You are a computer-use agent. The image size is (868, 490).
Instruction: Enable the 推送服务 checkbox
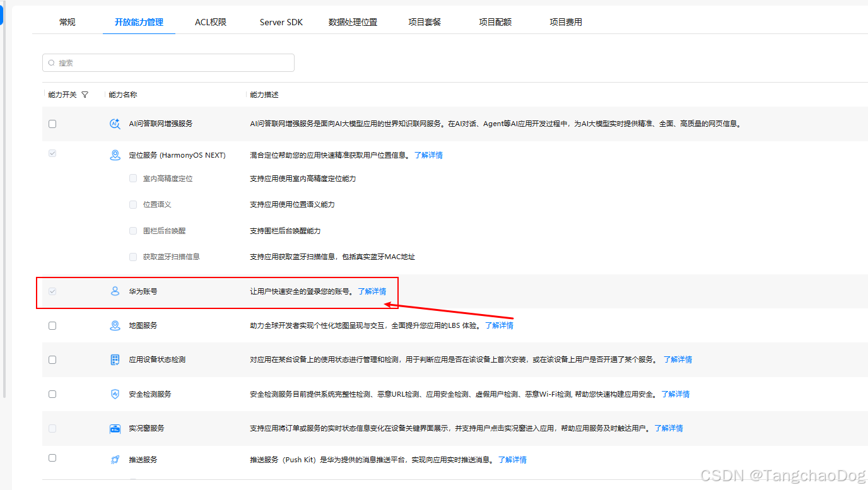pos(52,458)
